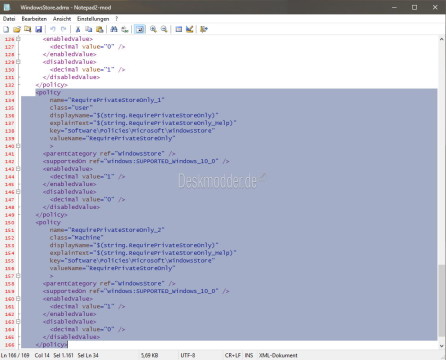Click the line with name="RequirePrivateStoreOnly_1"
The image size is (446, 360).
pyautogui.click(x=107, y=100)
